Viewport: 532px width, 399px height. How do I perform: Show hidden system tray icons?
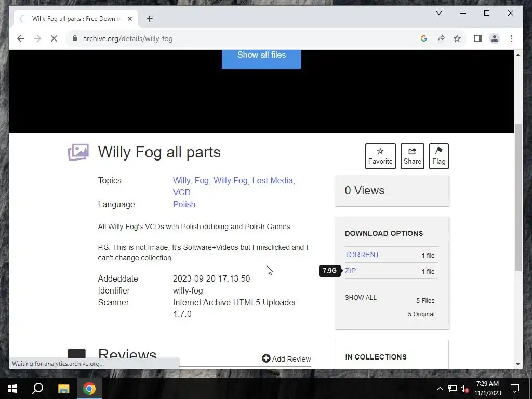click(x=440, y=389)
